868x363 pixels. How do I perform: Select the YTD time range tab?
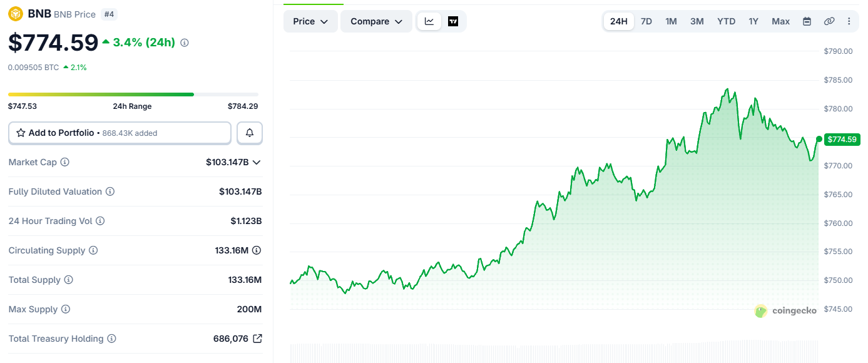click(726, 21)
